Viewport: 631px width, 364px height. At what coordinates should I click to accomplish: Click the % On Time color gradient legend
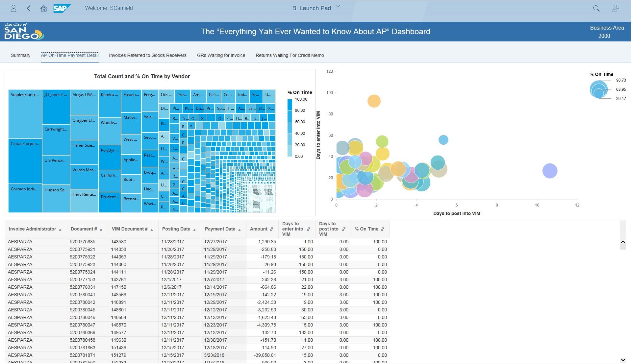[290, 128]
